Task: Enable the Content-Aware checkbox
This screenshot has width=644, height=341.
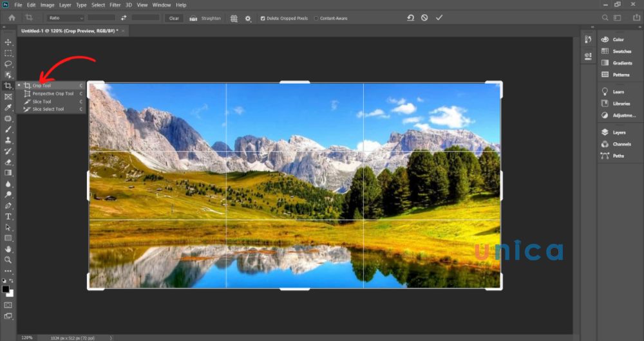Action: (x=316, y=19)
